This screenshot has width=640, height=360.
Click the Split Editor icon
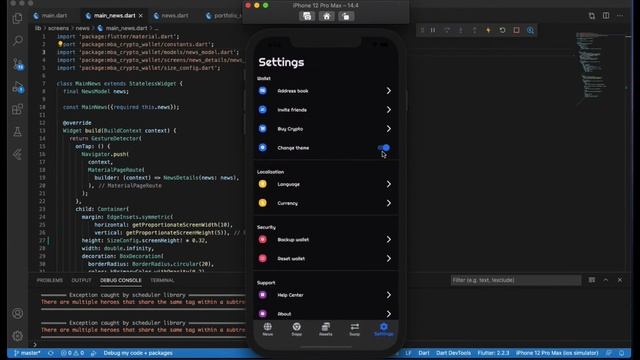click(x=606, y=16)
